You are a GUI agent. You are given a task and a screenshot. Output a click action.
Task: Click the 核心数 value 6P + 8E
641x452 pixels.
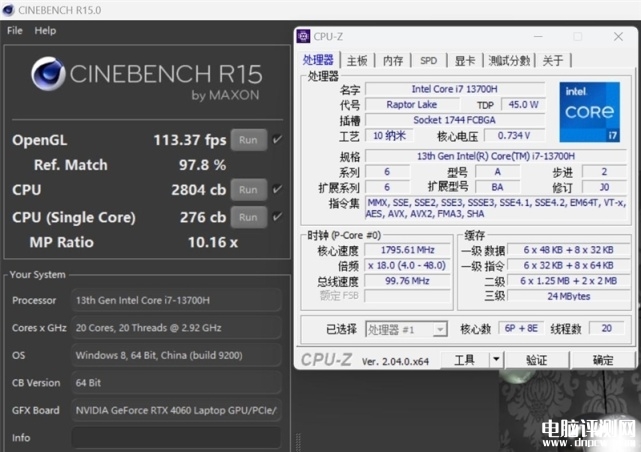pos(521,328)
